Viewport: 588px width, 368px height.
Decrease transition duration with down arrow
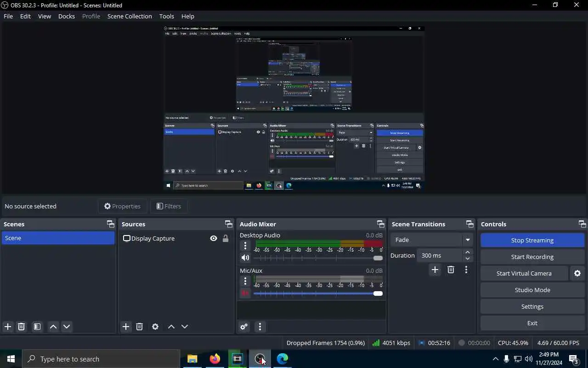coord(468,259)
